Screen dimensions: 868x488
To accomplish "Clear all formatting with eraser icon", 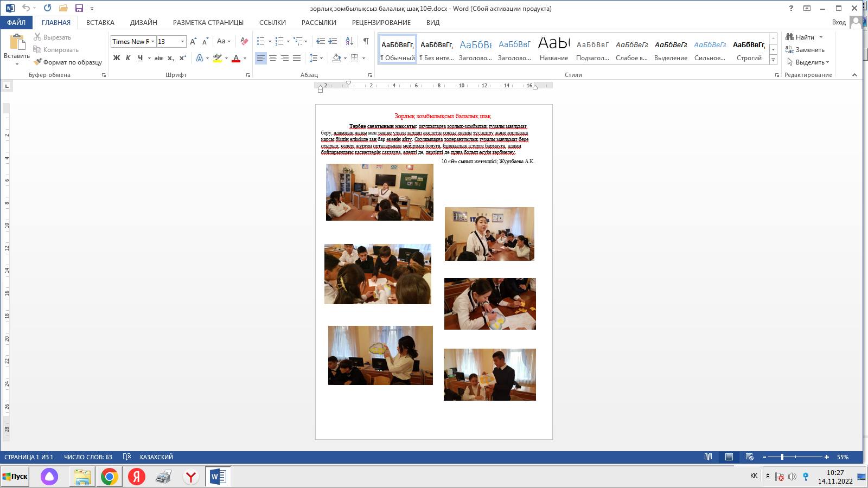I will (244, 41).
